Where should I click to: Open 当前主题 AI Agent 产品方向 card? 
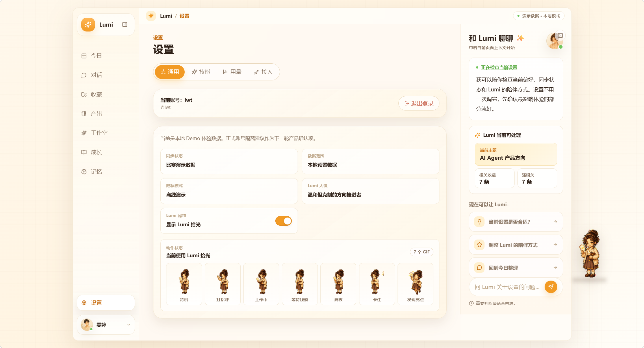(516, 154)
